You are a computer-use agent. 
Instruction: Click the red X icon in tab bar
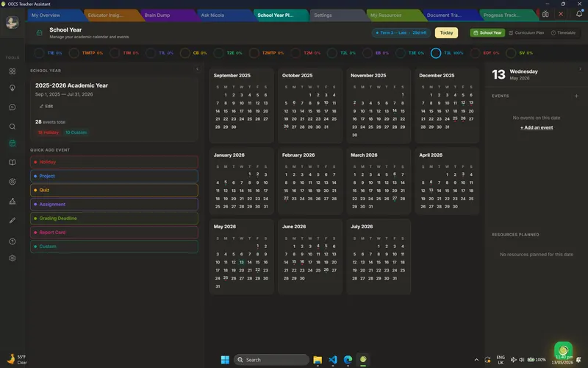(561, 14)
